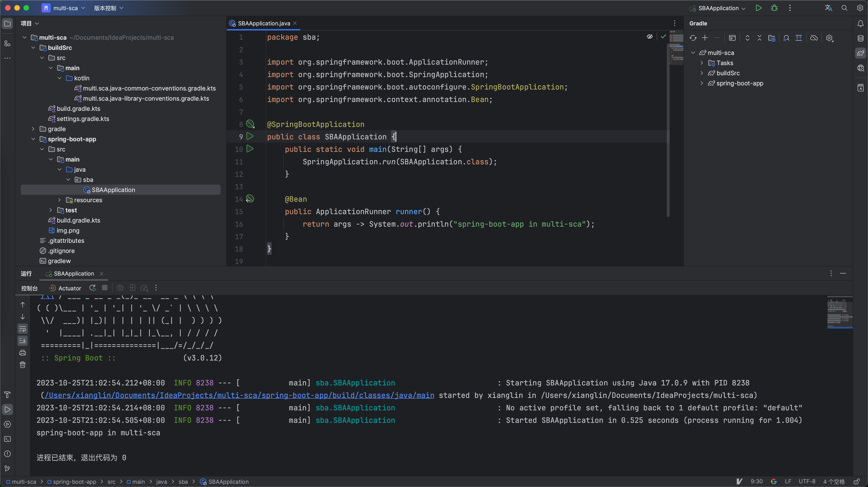Stop the running process square button
Viewport: 868px width, 487px height.
[105, 288]
